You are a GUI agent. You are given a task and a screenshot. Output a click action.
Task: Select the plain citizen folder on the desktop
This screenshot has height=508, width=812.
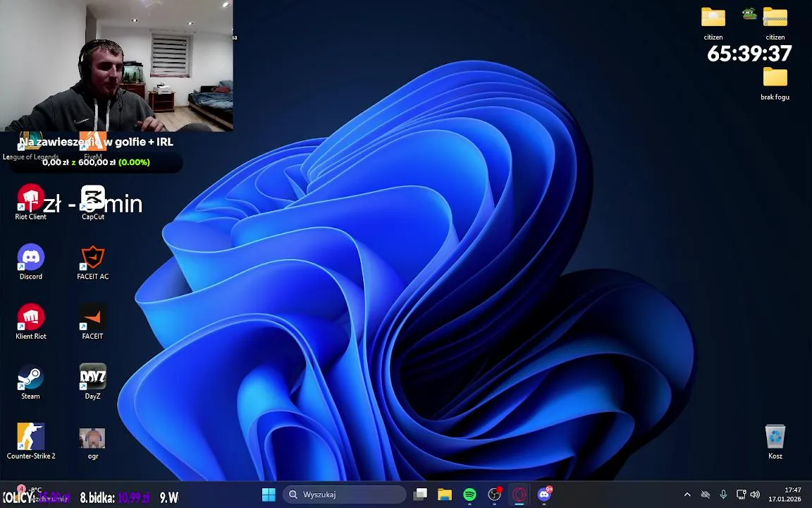point(713,23)
